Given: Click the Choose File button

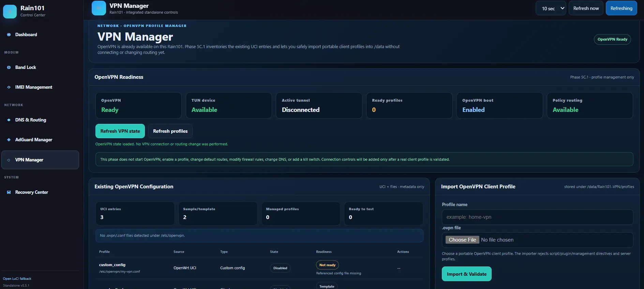Looking at the screenshot, I should [x=462, y=240].
